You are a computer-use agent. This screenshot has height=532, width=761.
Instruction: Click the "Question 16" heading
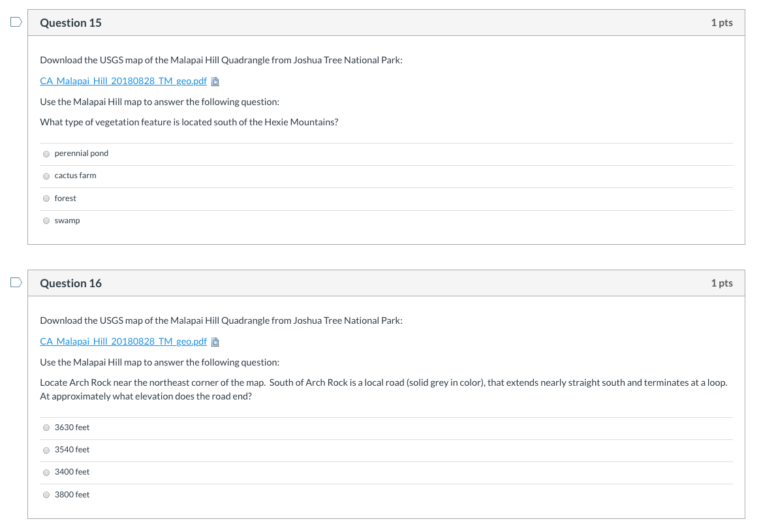coord(71,283)
